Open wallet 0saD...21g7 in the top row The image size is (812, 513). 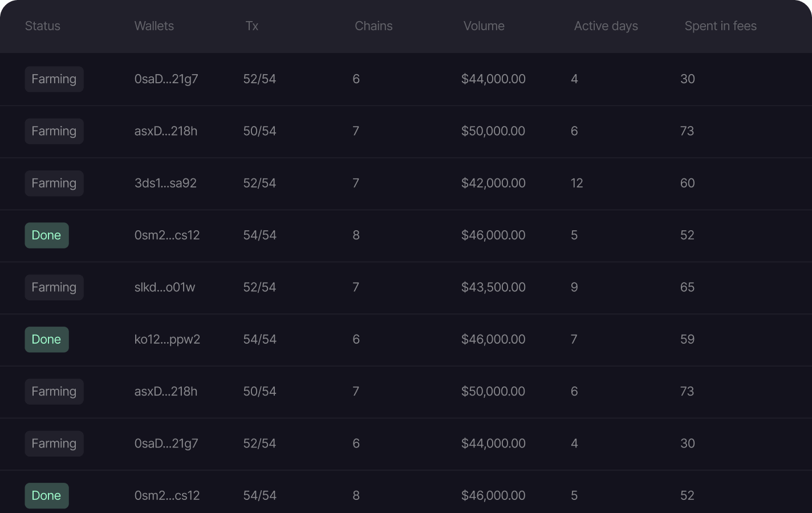coord(166,79)
